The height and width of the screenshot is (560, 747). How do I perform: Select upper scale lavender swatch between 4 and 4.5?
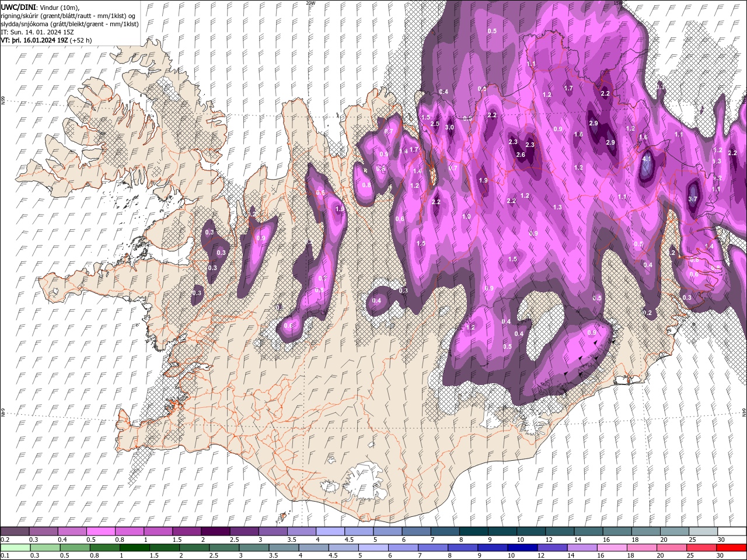pyautogui.click(x=330, y=531)
